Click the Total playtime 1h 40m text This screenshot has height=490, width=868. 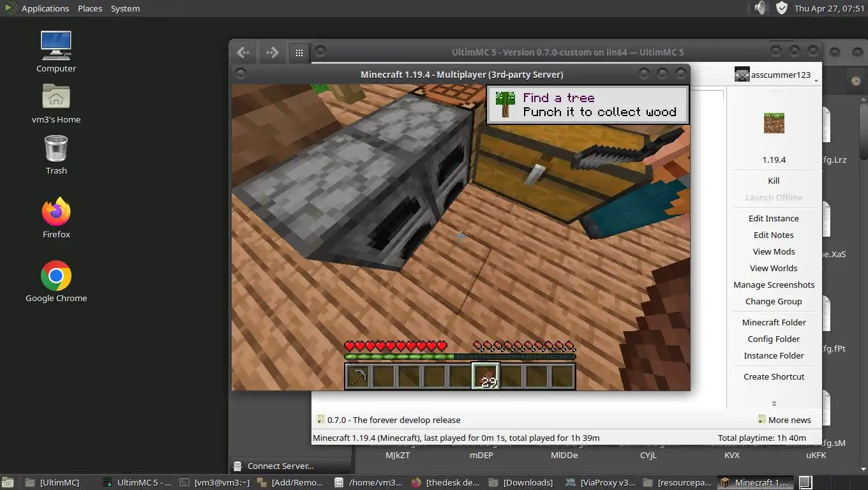coord(761,438)
